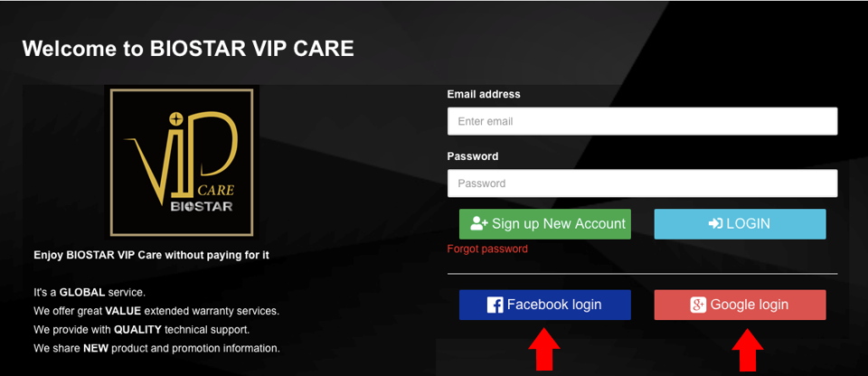The height and width of the screenshot is (376, 868).
Task: Click the red arrow below Google login
Action: point(748,349)
